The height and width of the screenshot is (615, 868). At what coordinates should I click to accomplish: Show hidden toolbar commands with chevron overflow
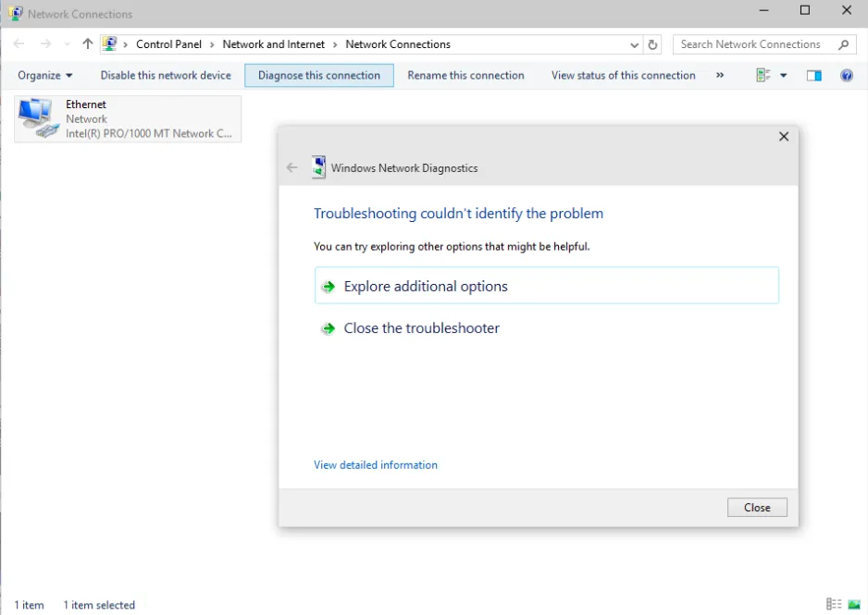[x=720, y=76]
